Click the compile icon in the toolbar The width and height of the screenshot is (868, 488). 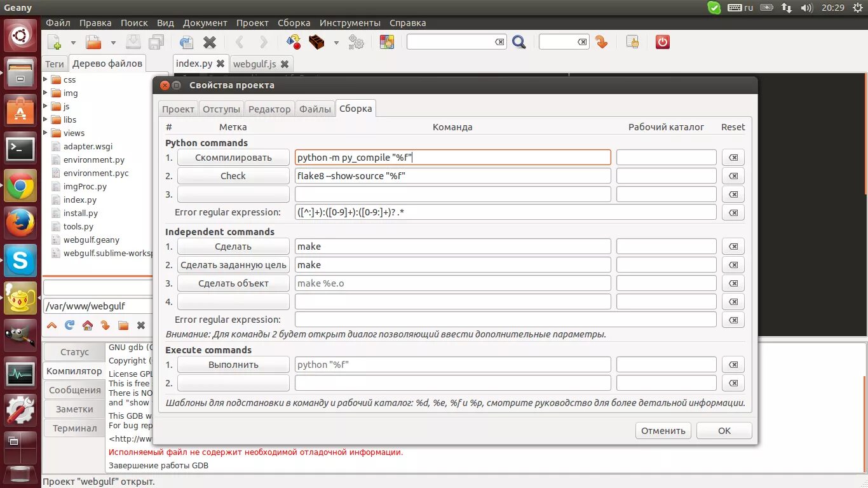click(x=293, y=43)
